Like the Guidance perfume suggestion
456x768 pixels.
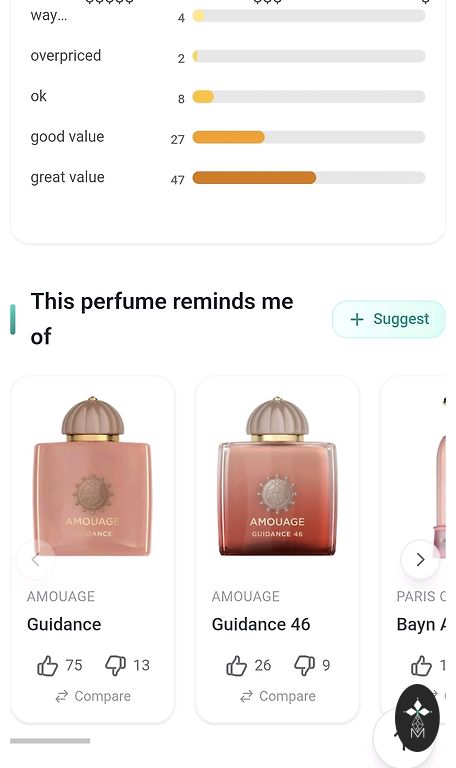[48, 665]
